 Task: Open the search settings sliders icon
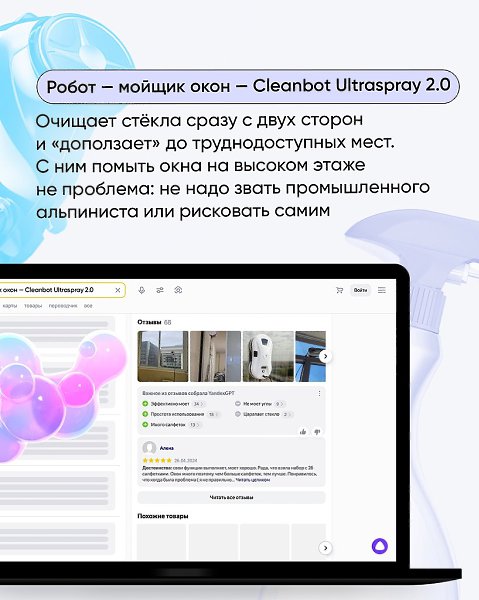tap(160, 290)
